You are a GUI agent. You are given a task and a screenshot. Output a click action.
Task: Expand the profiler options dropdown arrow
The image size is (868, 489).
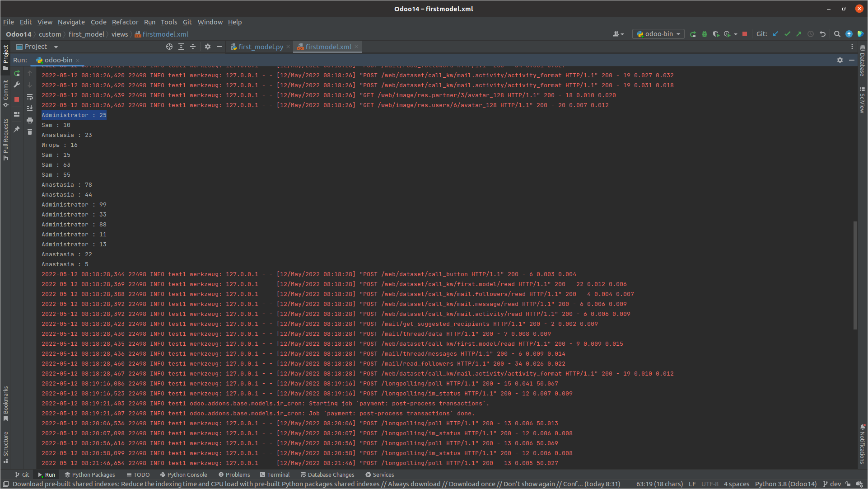click(x=736, y=34)
